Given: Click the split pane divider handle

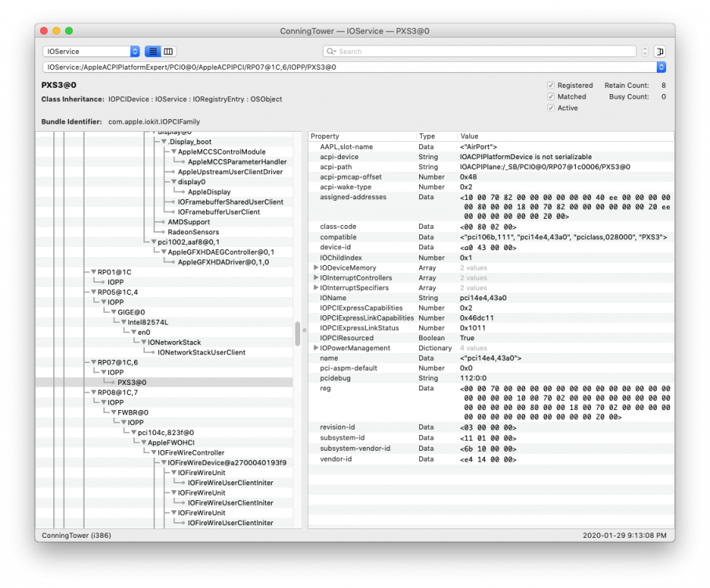Looking at the screenshot, I should 304,330.
